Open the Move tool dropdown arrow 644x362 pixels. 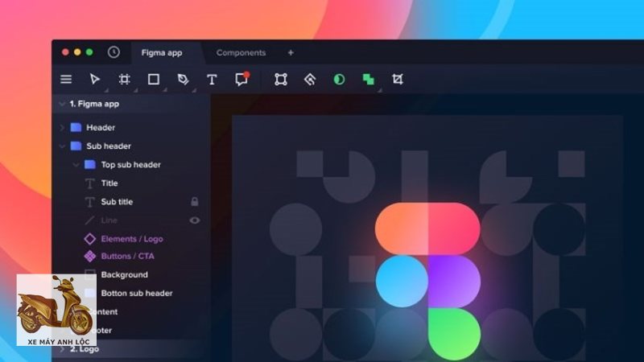click(106, 90)
